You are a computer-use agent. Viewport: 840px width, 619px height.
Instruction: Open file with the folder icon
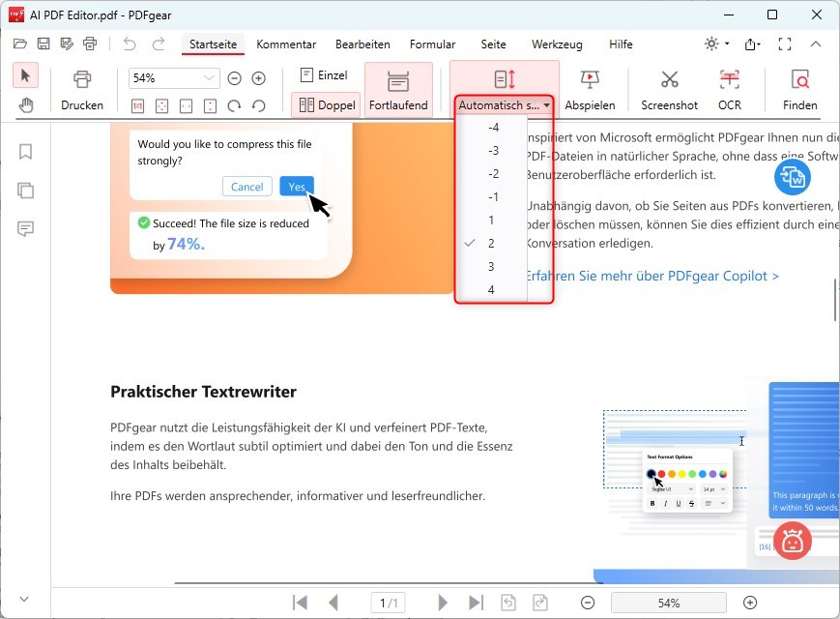[20, 44]
